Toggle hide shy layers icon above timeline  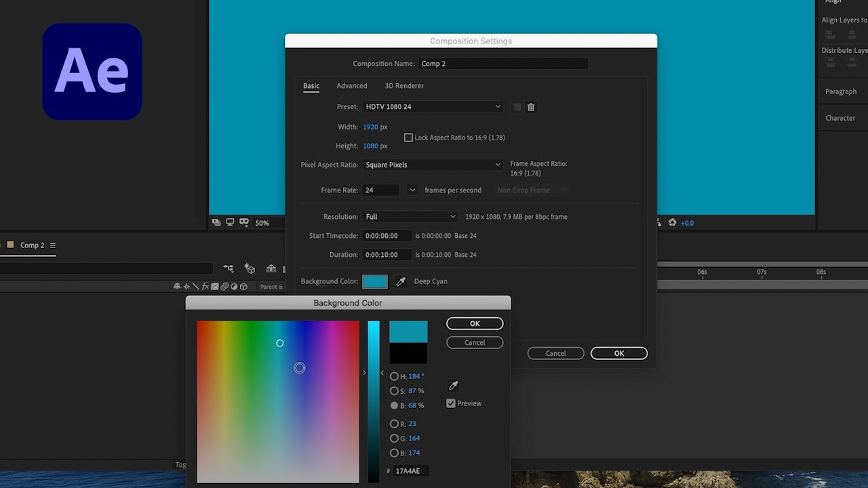tap(271, 269)
